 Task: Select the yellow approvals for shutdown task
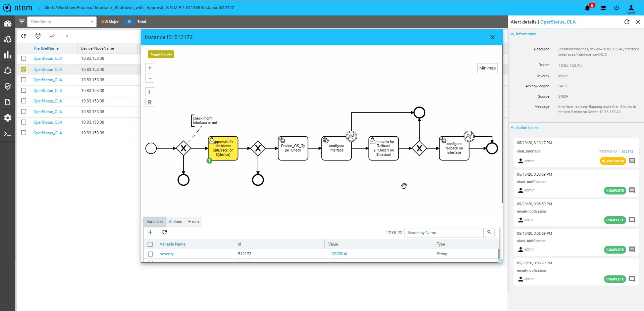(223, 148)
